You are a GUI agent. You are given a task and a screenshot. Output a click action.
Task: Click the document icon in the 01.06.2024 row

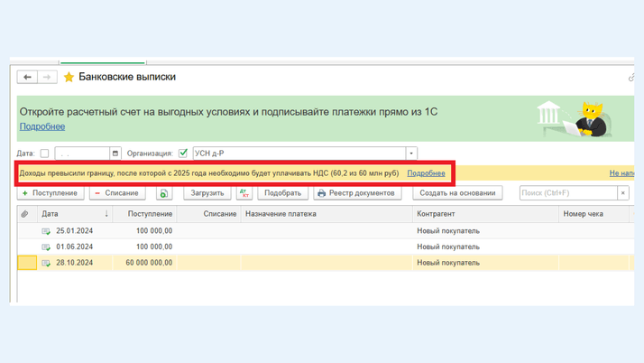click(x=46, y=247)
